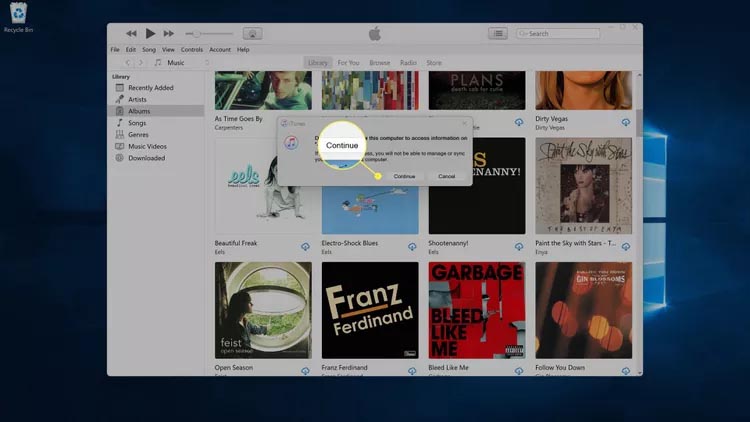This screenshot has height=422, width=750.
Task: Open the Edit menu
Action: pyautogui.click(x=131, y=49)
